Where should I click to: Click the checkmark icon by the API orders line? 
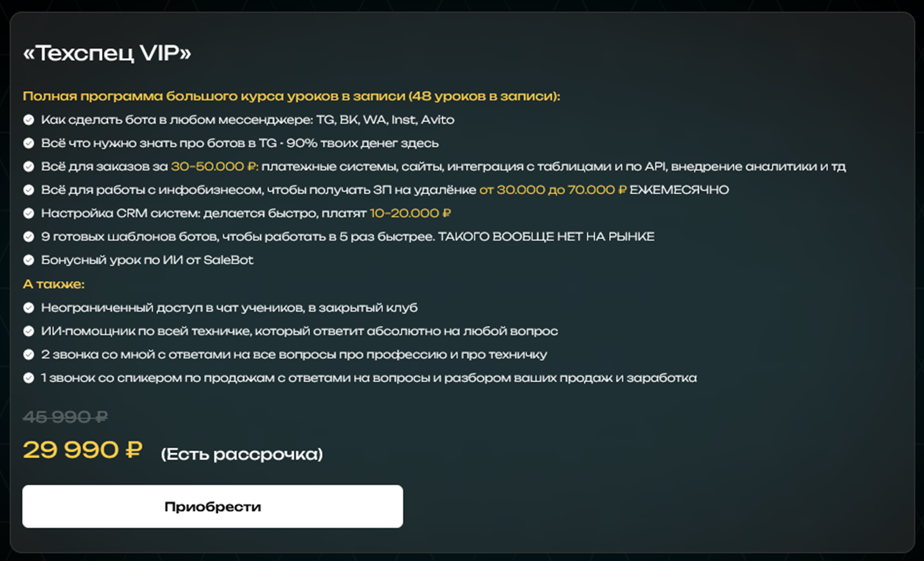(29, 166)
